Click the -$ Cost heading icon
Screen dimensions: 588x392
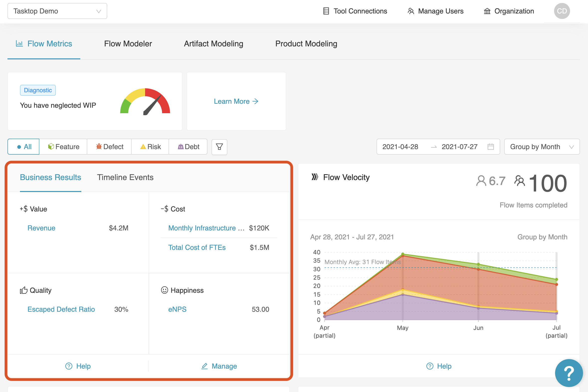click(165, 209)
